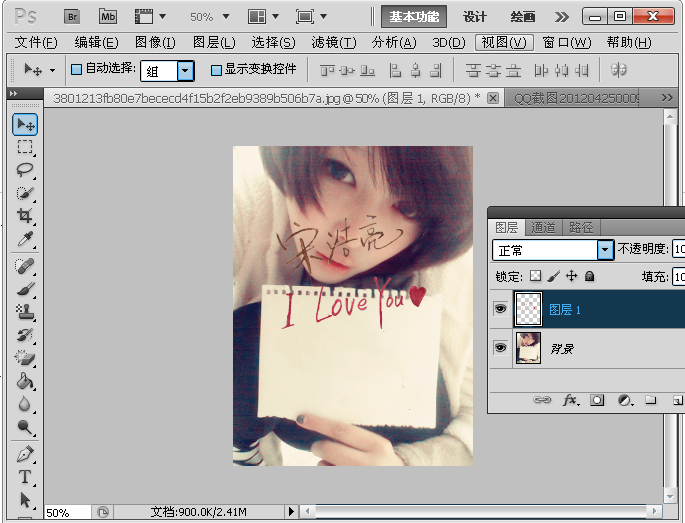Hide 图层 1 using its eye icon

pos(500,310)
